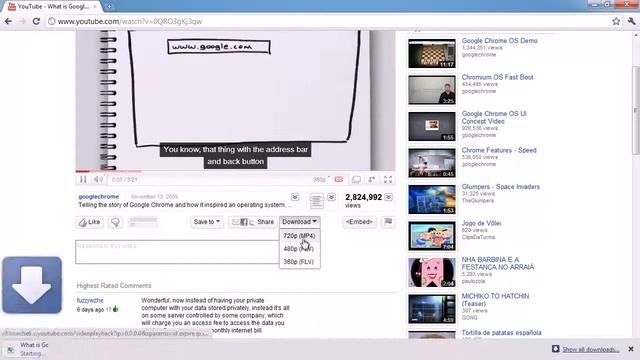Expand arrow next to transcript icon
Viewport: 640px width, 360px height.
tap(331, 197)
